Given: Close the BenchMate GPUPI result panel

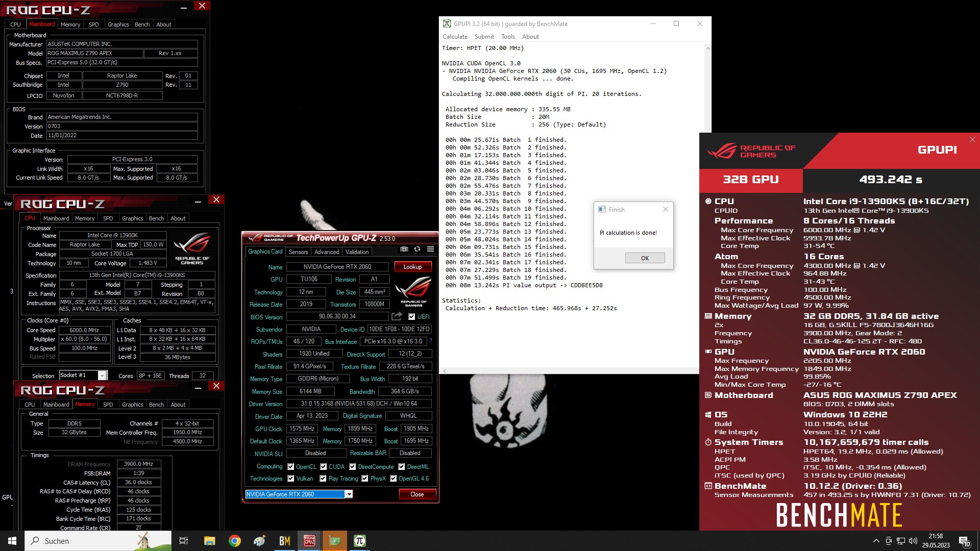Looking at the screenshot, I should pos(972,139).
